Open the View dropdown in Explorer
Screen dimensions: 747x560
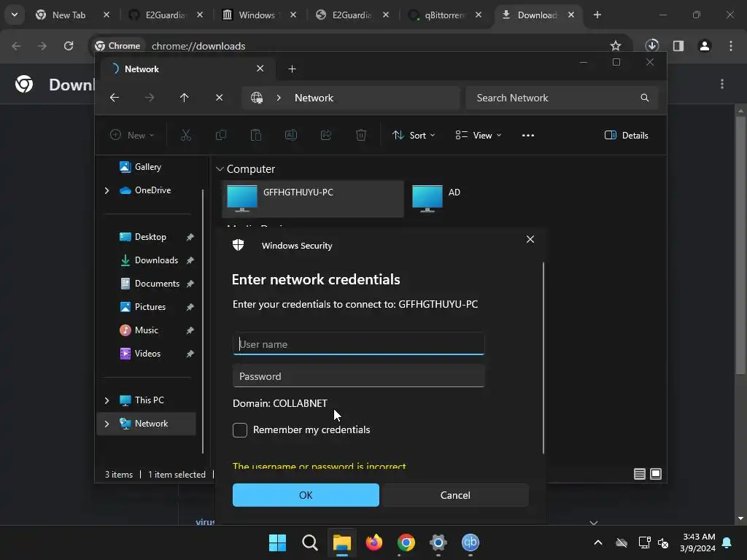[x=479, y=135]
